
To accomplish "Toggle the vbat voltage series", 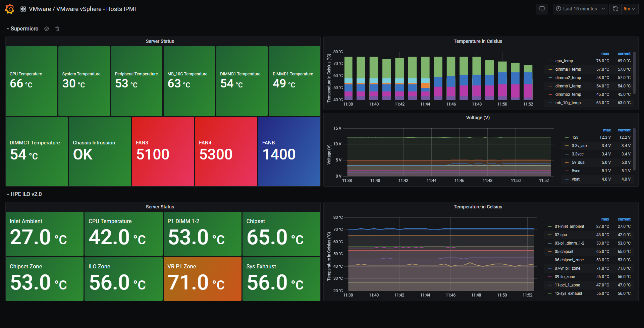I will click(576, 179).
